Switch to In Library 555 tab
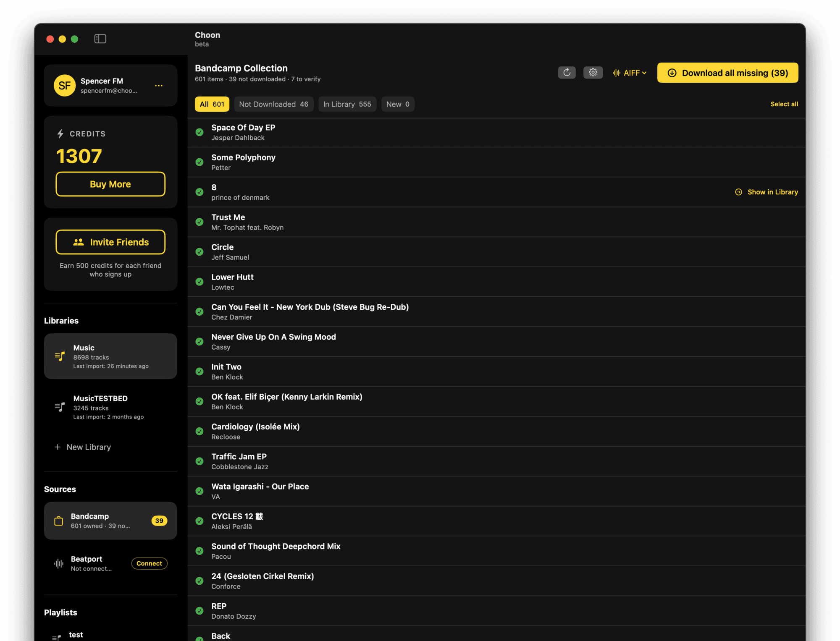The width and height of the screenshot is (840, 641). [x=347, y=104]
